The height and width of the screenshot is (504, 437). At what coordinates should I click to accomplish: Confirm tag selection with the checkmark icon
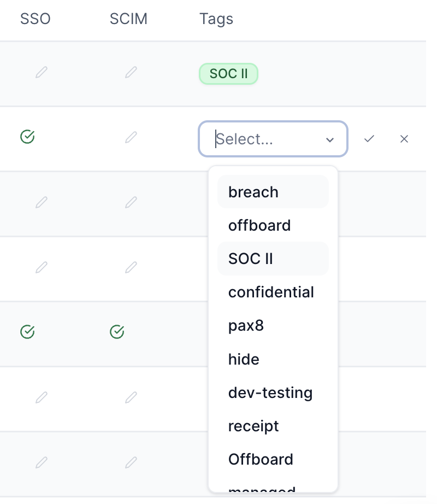coord(369,139)
